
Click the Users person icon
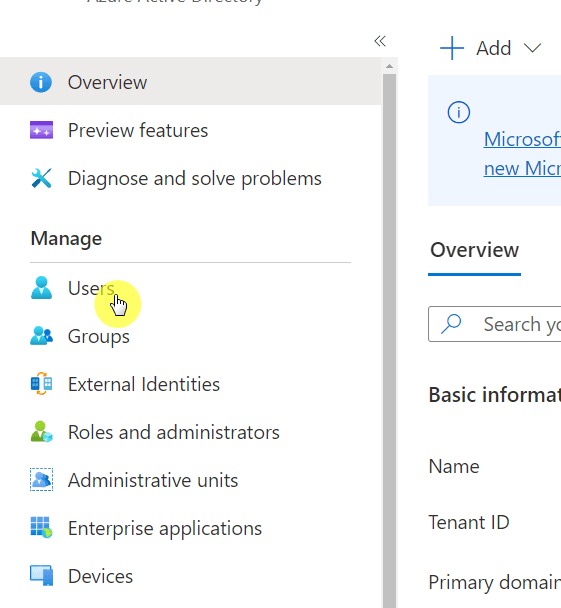(41, 288)
